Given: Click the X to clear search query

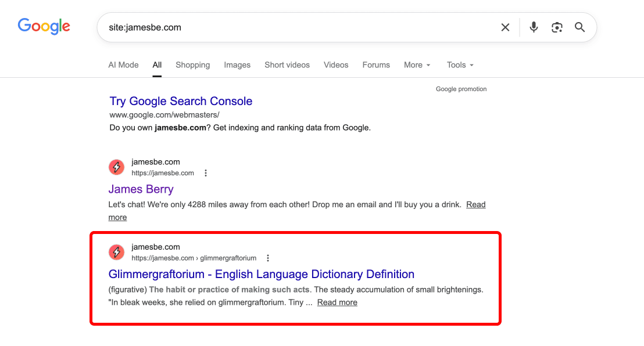Looking at the screenshot, I should coord(505,27).
